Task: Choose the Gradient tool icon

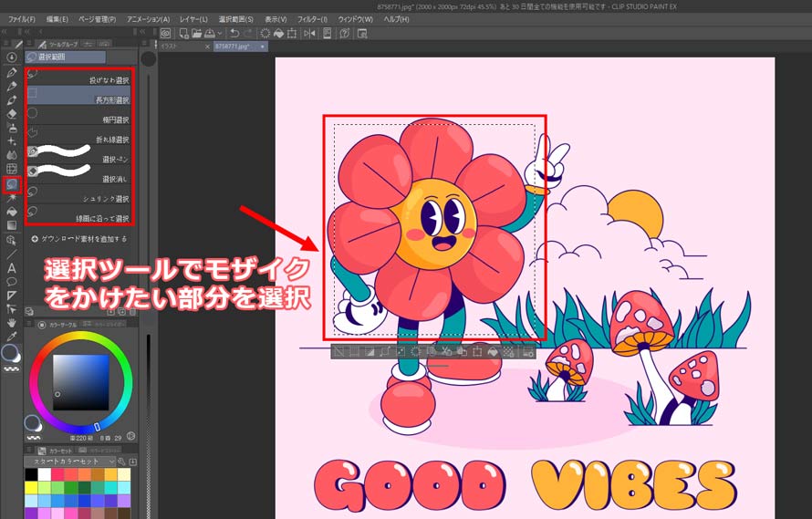Action: coord(11,225)
